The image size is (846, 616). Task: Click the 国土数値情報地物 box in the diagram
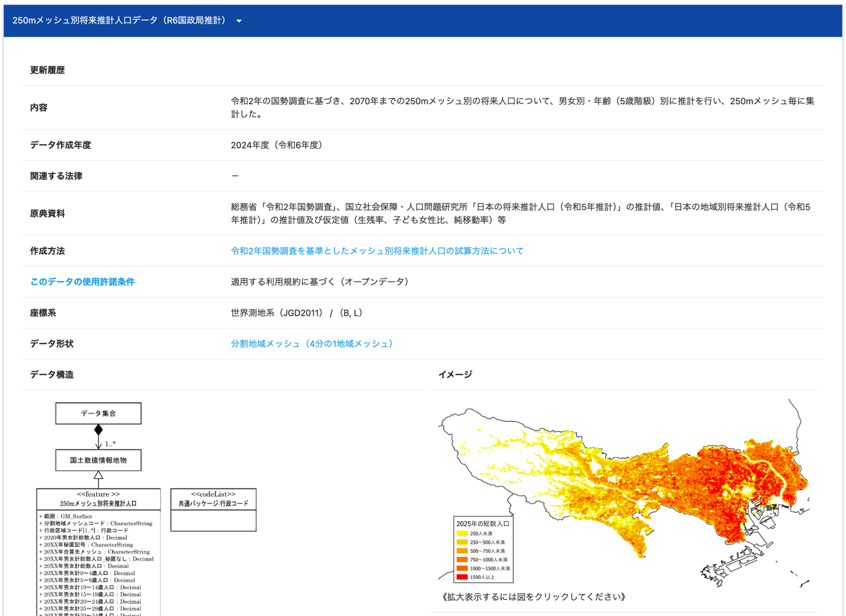tap(98, 460)
